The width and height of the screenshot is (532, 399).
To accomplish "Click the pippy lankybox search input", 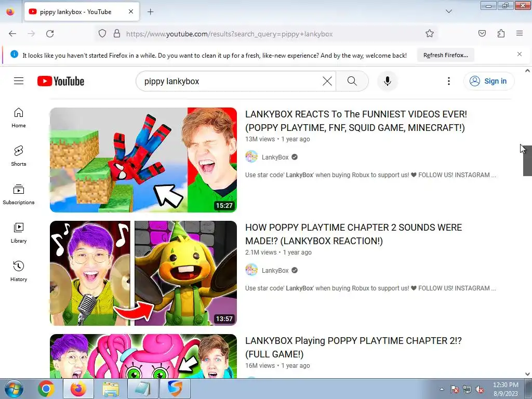I will tap(231, 81).
